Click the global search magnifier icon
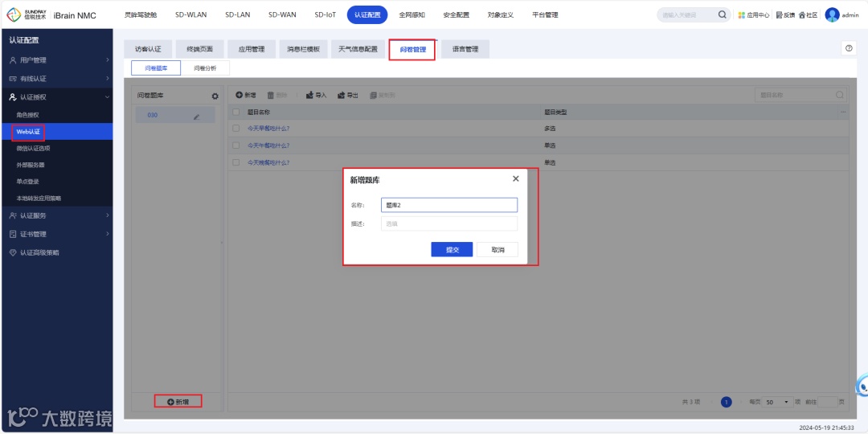868x434 pixels. click(x=722, y=15)
